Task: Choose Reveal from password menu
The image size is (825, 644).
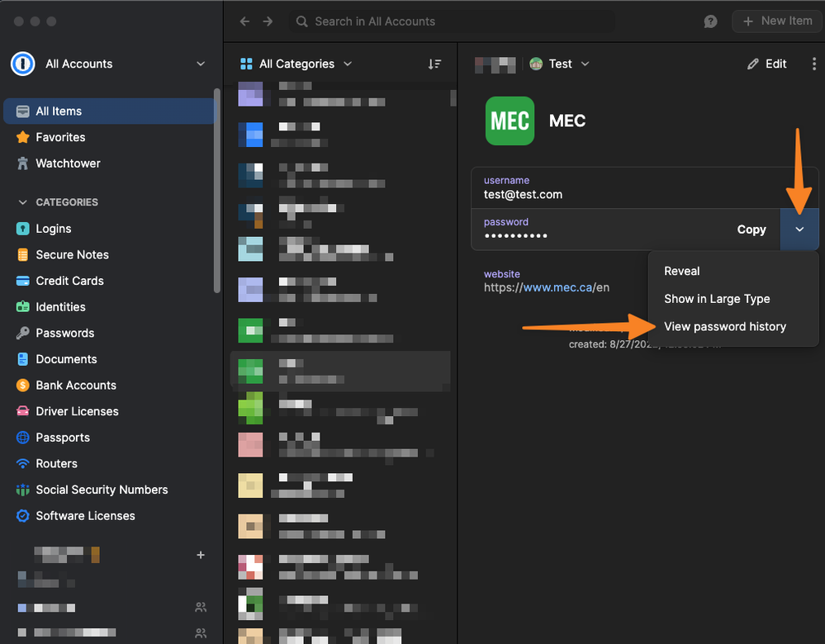Action: (x=682, y=272)
